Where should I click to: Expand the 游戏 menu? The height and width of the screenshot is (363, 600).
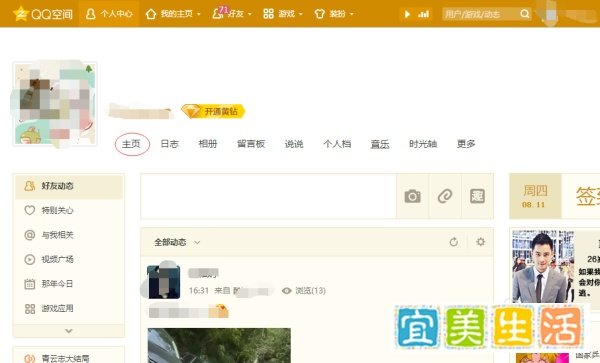point(283,14)
